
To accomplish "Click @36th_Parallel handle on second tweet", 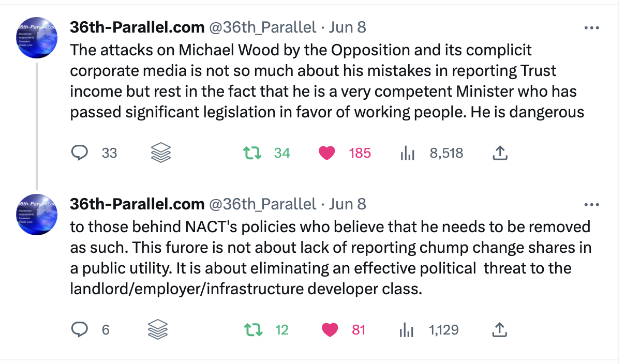I will click(x=262, y=204).
